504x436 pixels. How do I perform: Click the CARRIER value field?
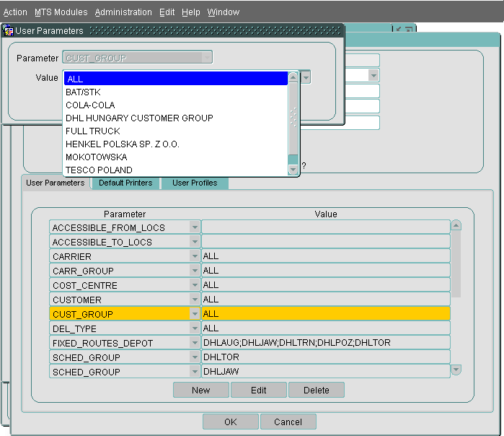(326, 256)
